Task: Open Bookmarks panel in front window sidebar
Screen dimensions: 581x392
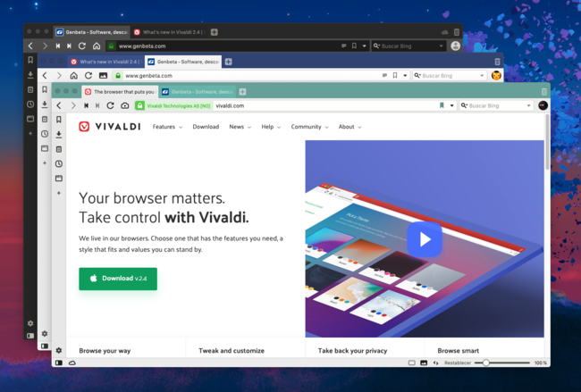Action: 58,120
